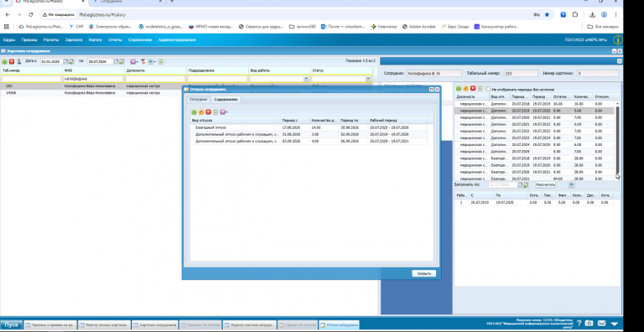This screenshot has width=644, height=332.
Task: Open the 'Зарплата' main menu
Action: 74,40
